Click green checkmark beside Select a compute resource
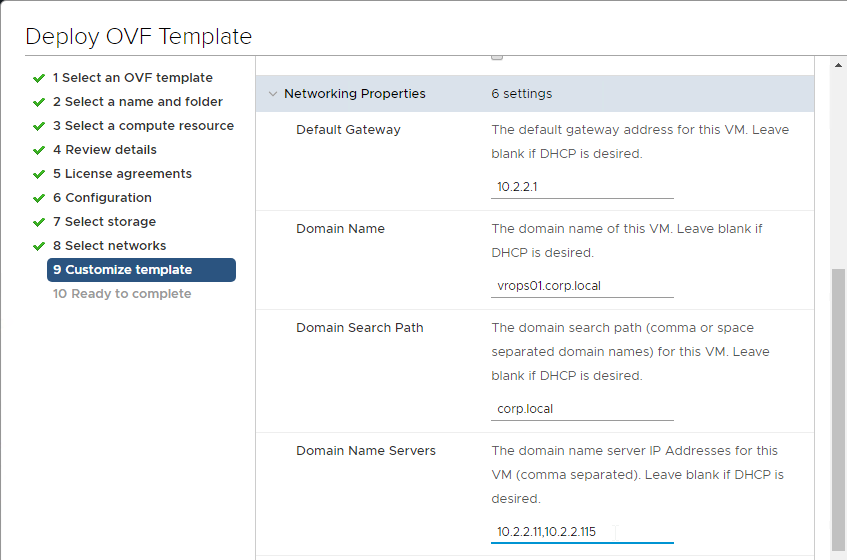 (39, 126)
